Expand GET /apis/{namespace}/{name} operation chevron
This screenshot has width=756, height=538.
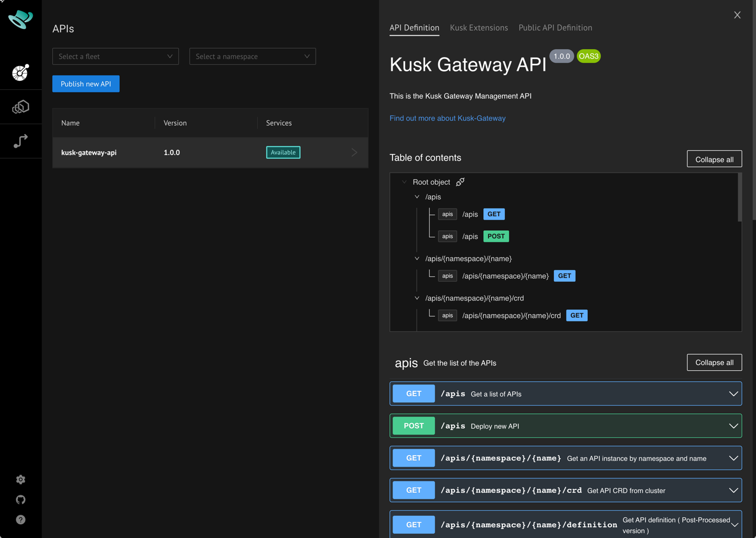click(x=733, y=458)
